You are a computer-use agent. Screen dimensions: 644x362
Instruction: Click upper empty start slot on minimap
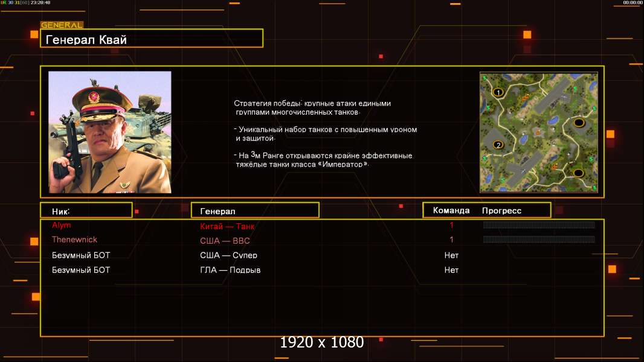click(x=578, y=123)
